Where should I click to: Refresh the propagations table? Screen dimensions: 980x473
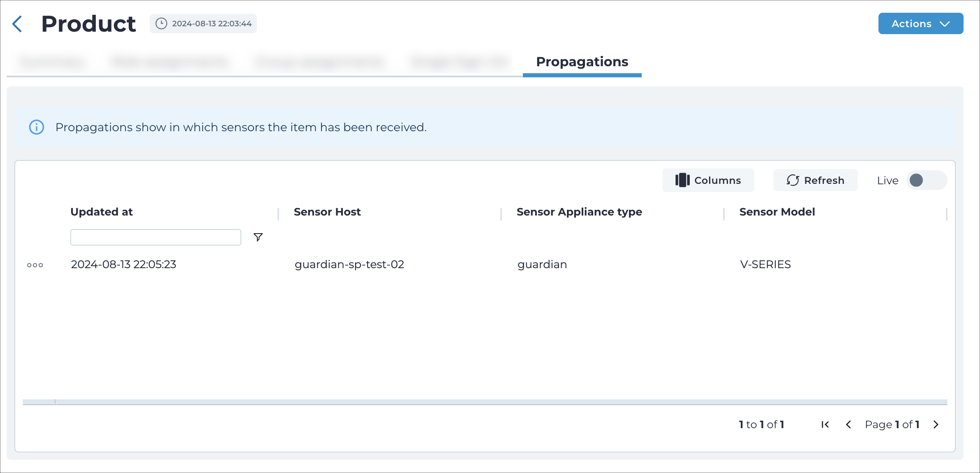pos(815,180)
